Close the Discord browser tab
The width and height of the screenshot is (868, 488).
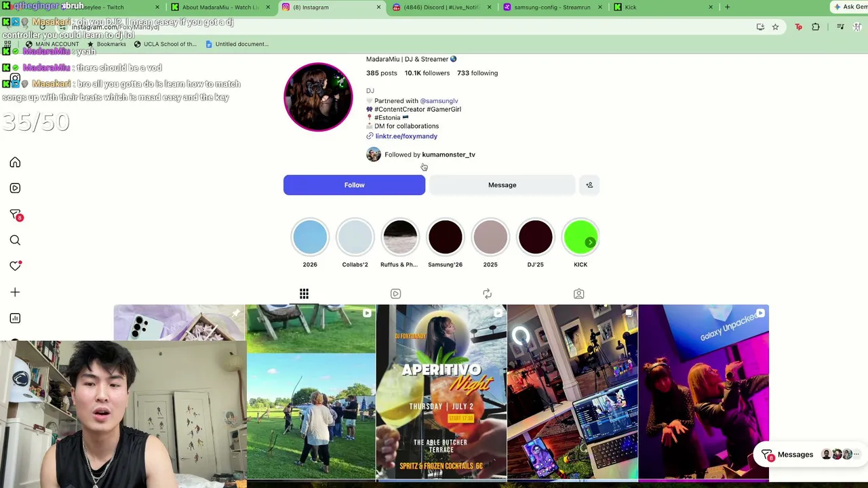[489, 7]
